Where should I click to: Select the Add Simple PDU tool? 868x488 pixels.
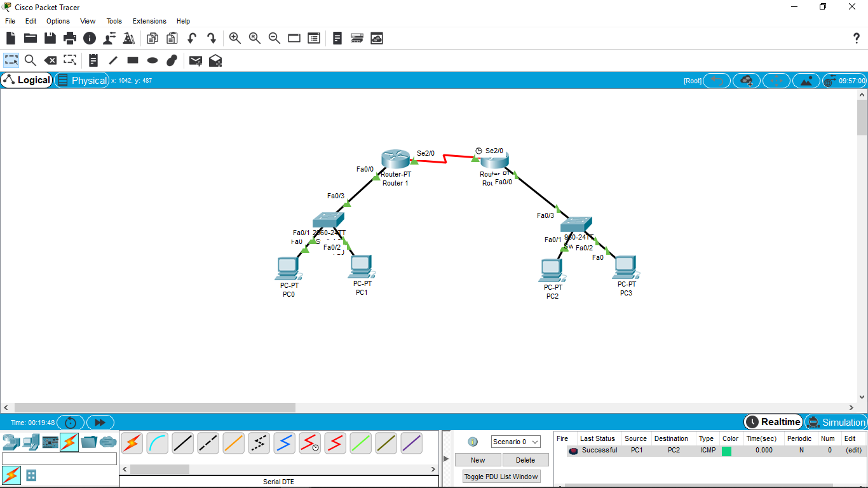pyautogui.click(x=195, y=60)
